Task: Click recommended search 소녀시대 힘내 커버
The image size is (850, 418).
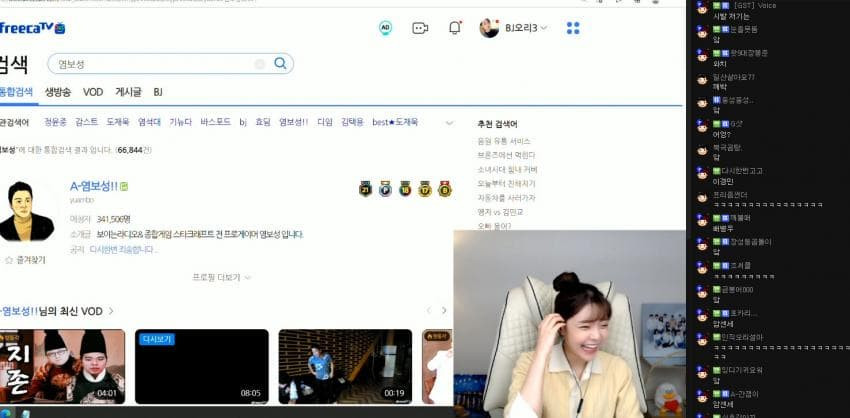Action: tap(507, 170)
